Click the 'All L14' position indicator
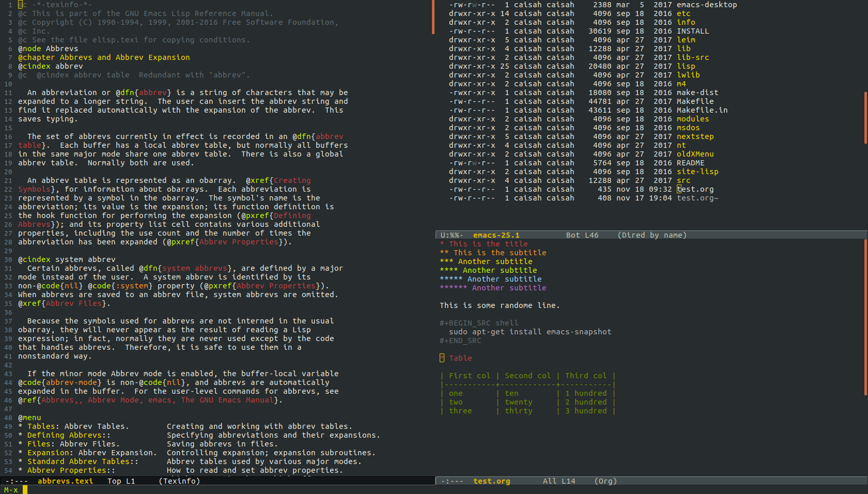Viewport: 868px width, 494px height. coord(559,481)
